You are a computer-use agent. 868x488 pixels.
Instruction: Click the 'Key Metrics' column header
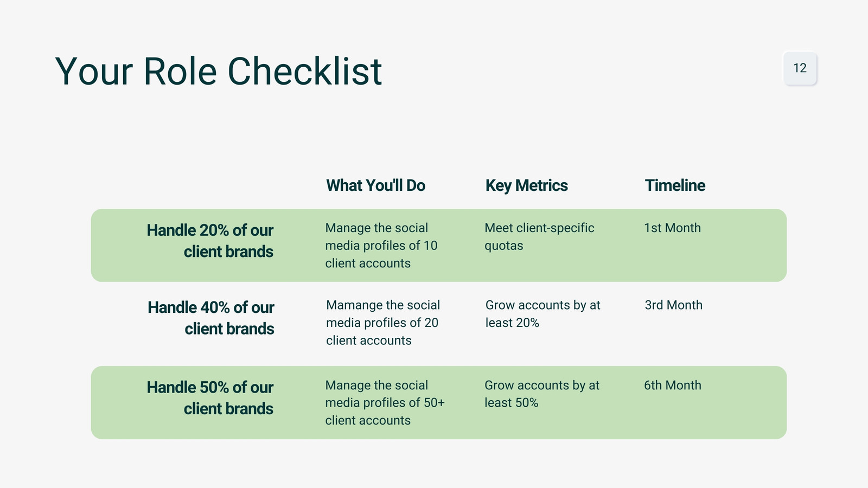(x=526, y=185)
